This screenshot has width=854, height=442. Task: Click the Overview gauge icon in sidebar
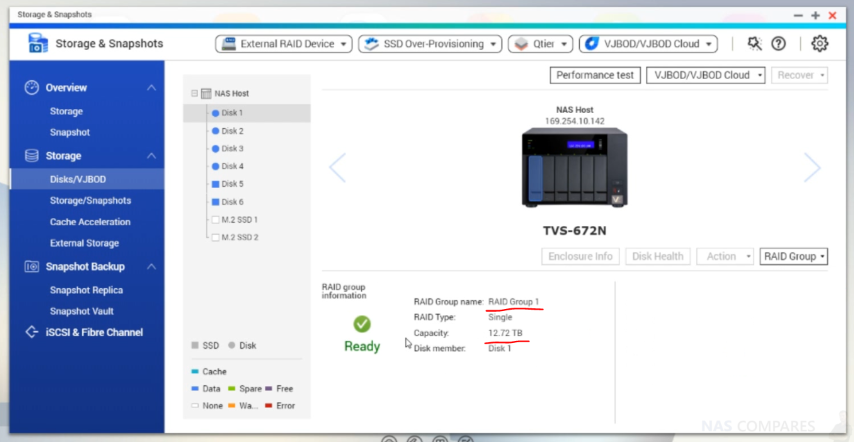click(32, 88)
